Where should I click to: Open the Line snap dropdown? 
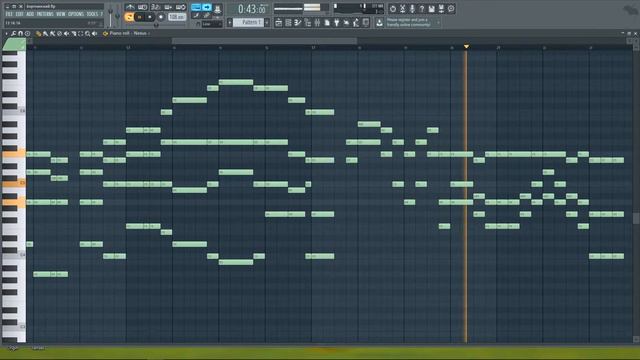pos(211,24)
